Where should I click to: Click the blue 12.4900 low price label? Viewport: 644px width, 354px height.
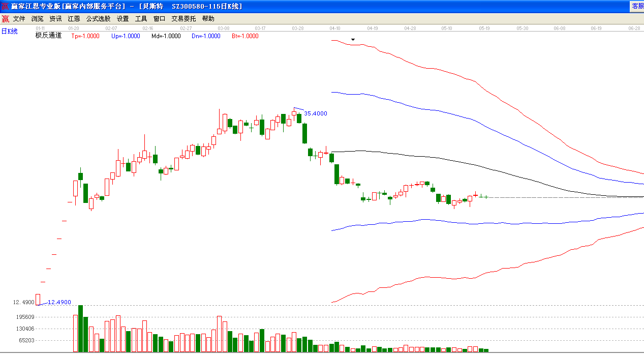pos(59,302)
